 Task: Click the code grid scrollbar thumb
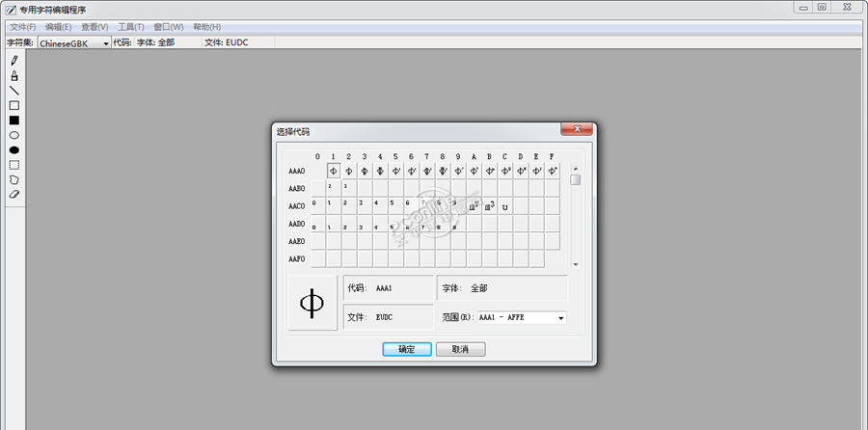tap(576, 180)
